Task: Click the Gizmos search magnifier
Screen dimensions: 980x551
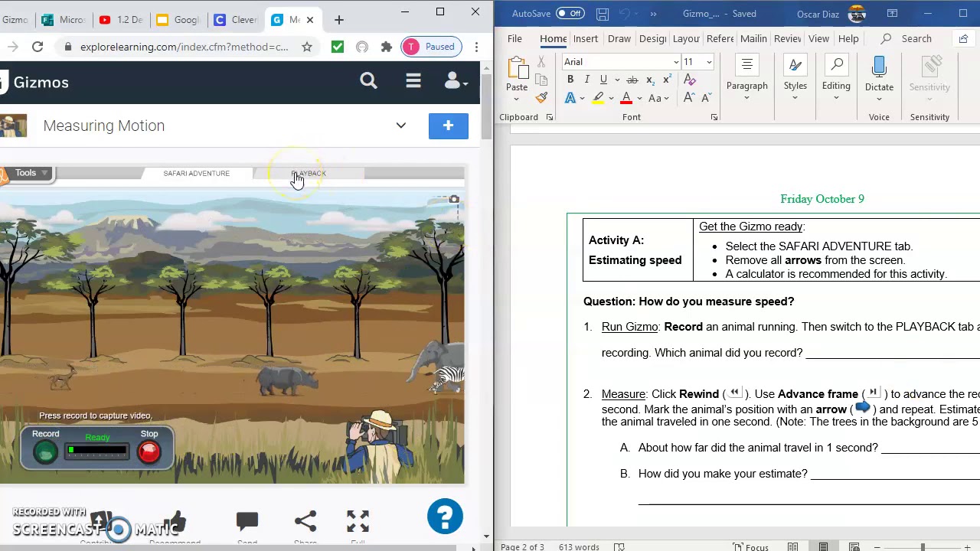Action: pyautogui.click(x=368, y=80)
